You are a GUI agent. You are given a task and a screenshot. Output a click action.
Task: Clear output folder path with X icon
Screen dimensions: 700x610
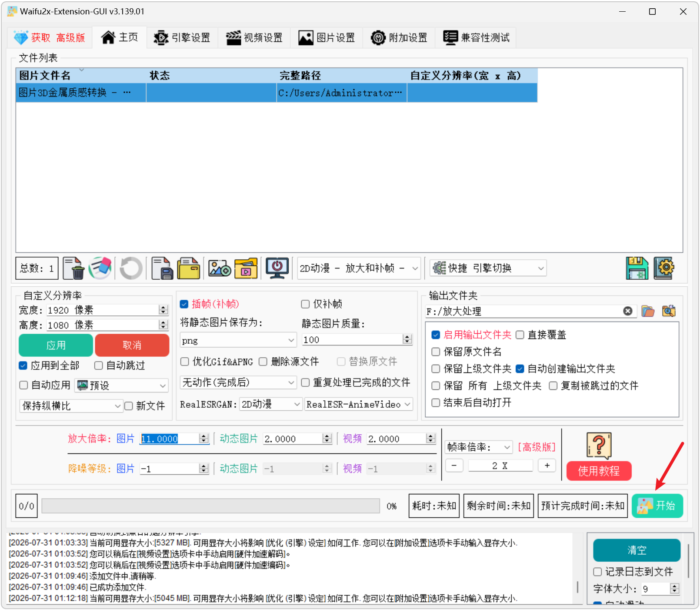pos(628,311)
